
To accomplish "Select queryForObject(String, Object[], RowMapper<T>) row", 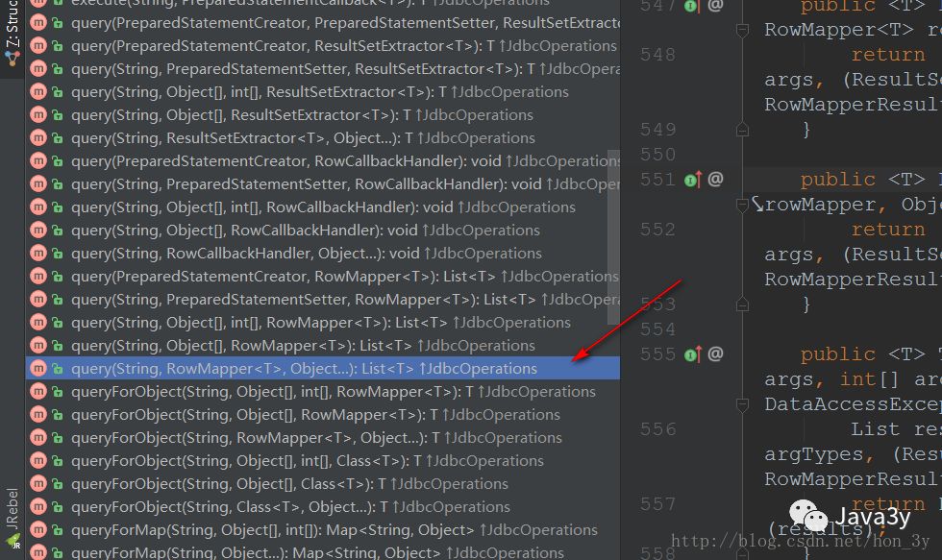I will pos(323,415).
